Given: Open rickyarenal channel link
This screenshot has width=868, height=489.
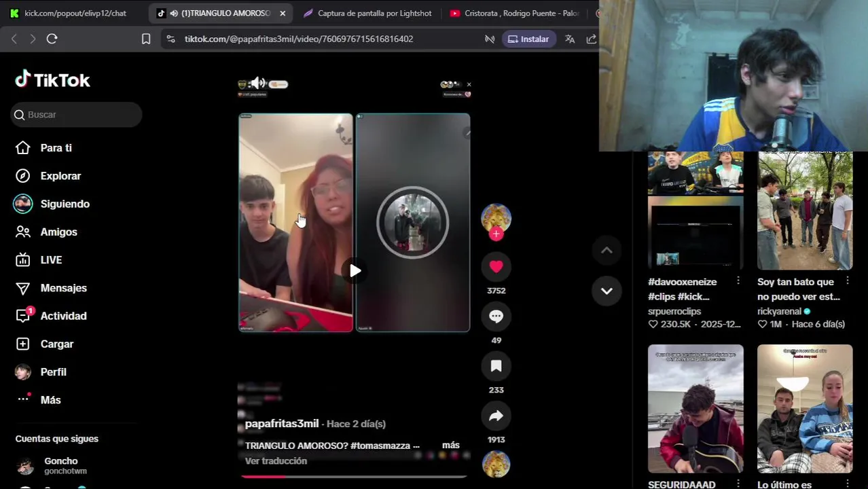Looking at the screenshot, I should pos(779,311).
